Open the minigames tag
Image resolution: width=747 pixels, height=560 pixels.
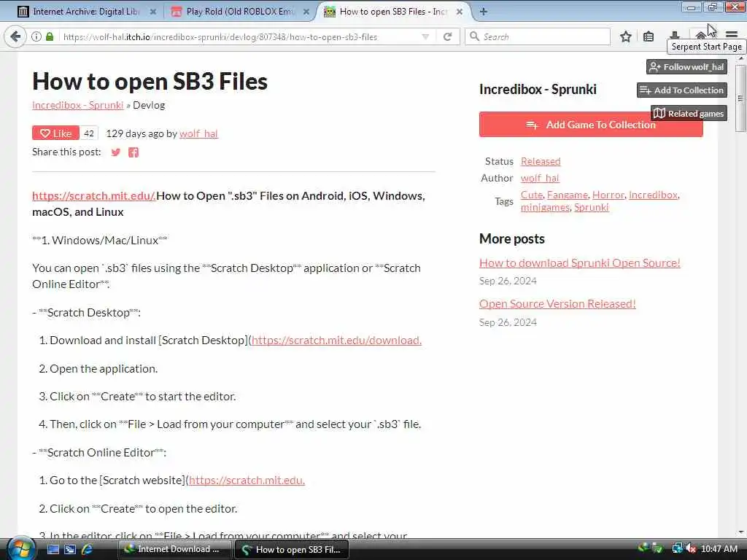click(x=545, y=207)
